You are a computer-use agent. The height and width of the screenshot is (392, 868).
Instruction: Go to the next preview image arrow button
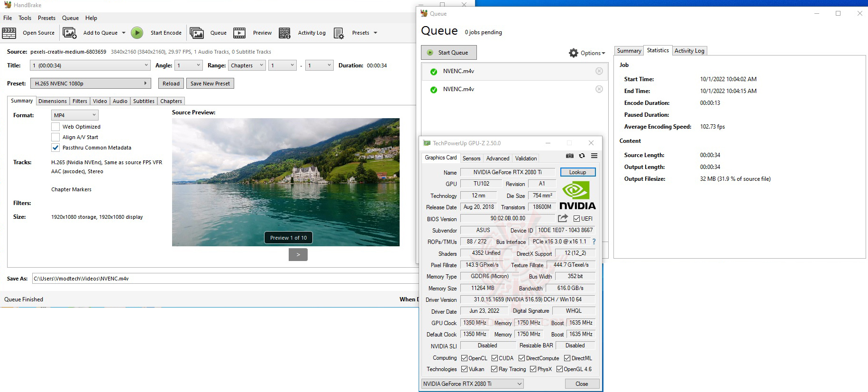click(x=298, y=255)
